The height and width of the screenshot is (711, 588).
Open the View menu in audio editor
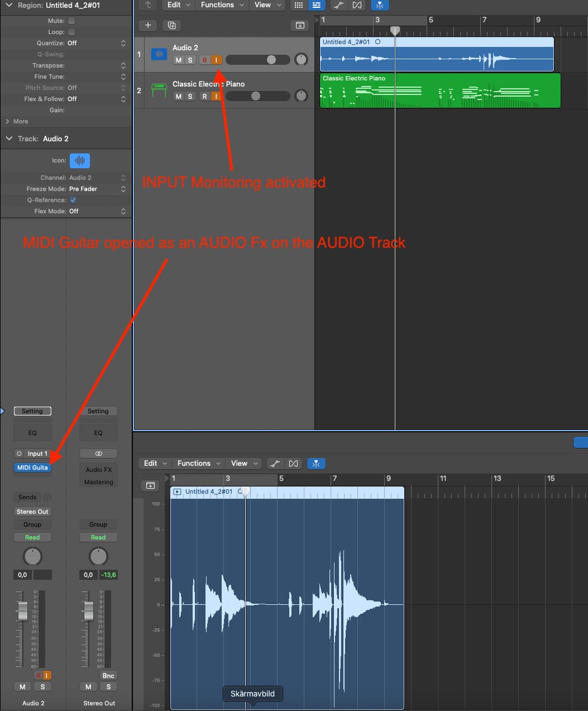[x=244, y=463]
